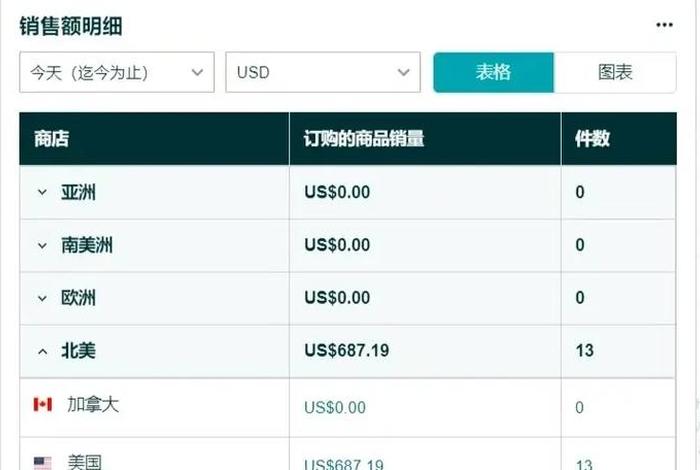700x470 pixels.
Task: Select the 南美洲 row label
Action: [87, 245]
